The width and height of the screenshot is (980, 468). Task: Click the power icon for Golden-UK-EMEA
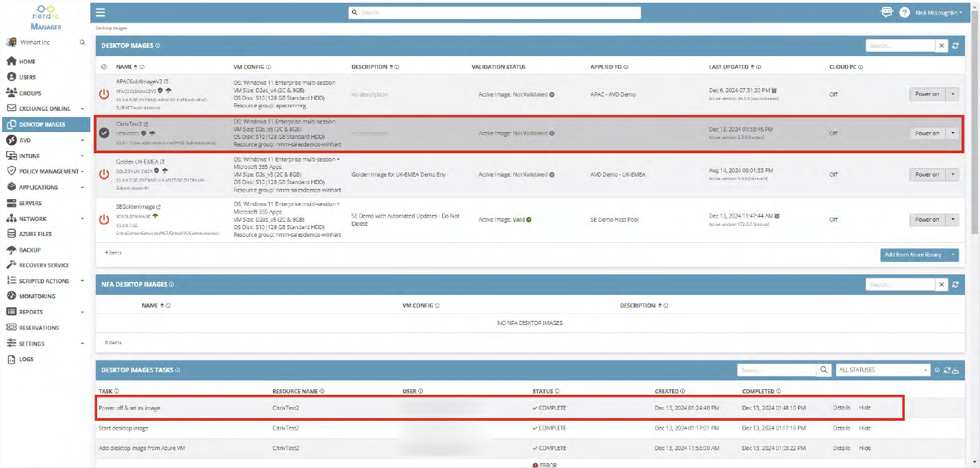pyautogui.click(x=104, y=174)
